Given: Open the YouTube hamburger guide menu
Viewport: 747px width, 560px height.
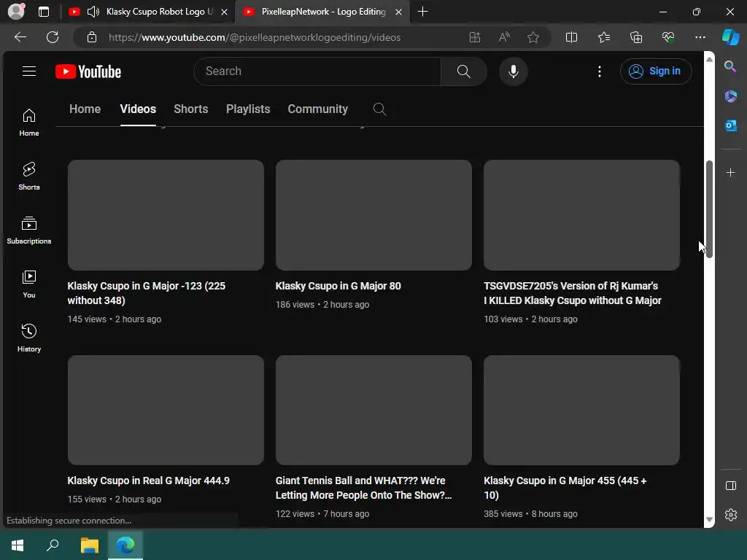Looking at the screenshot, I should (x=29, y=71).
